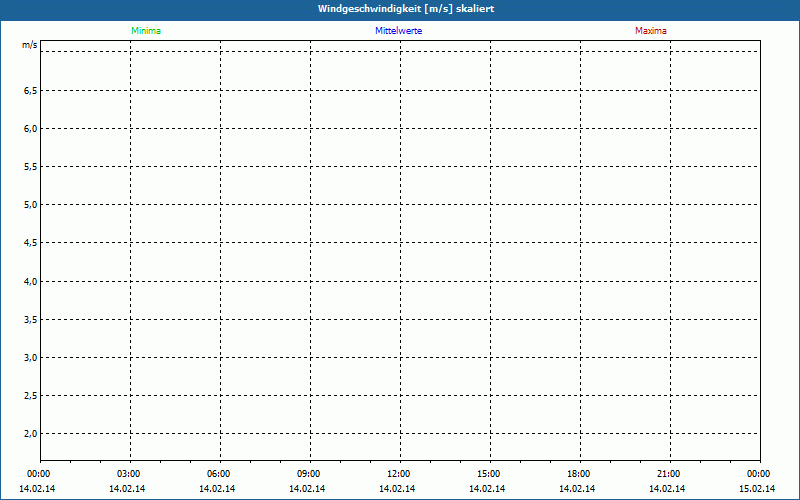The height and width of the screenshot is (500, 800).
Task: Pick the 18:00 time axis label
Action: point(579,474)
